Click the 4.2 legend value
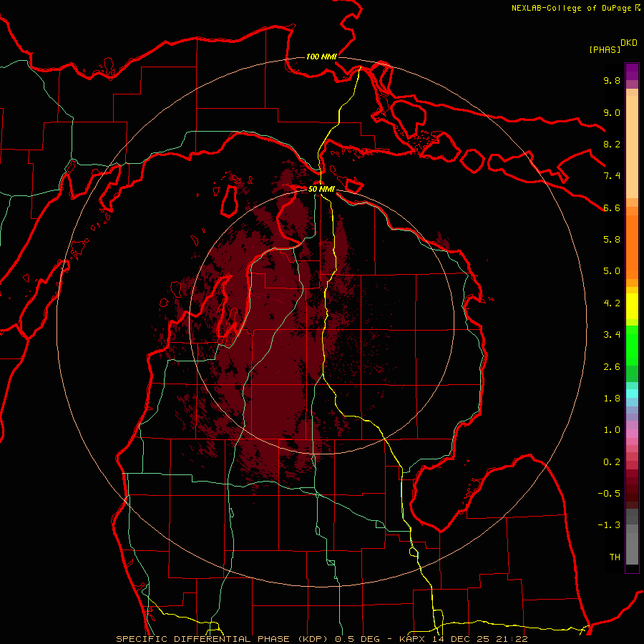Image resolution: width=644 pixels, height=644 pixels. [612, 303]
